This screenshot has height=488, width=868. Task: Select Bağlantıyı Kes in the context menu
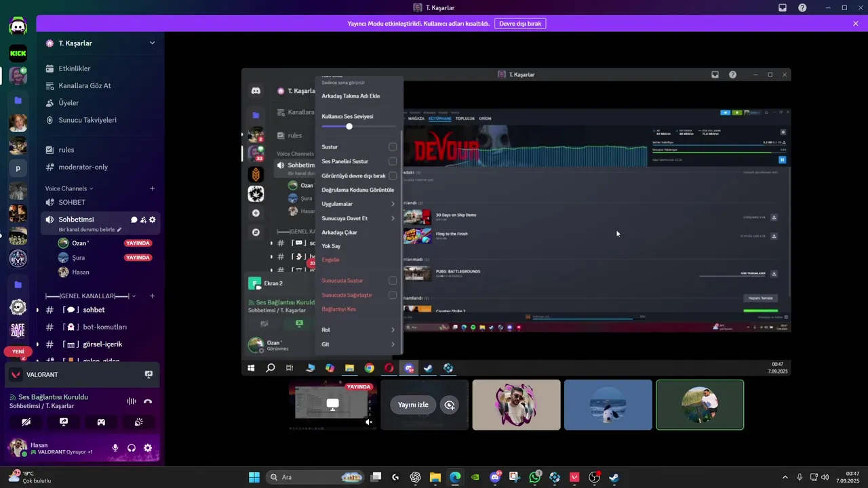[338, 309]
